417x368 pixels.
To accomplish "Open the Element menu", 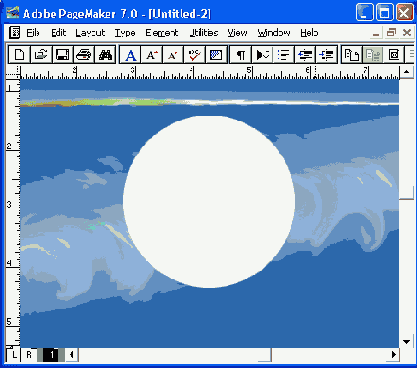I will [x=162, y=33].
